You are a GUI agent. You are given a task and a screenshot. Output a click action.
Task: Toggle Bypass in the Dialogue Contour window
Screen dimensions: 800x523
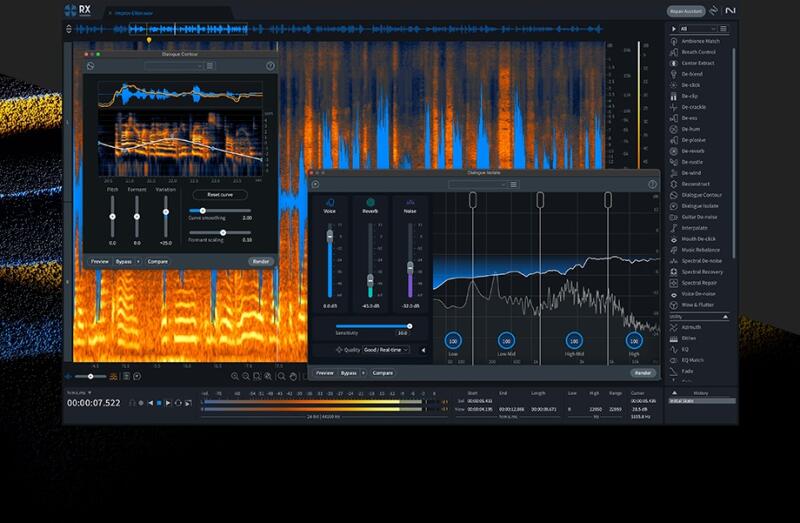124,261
